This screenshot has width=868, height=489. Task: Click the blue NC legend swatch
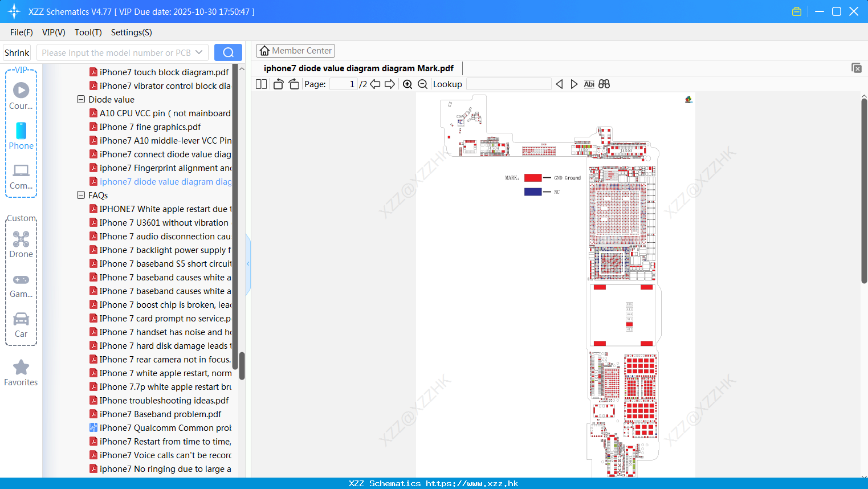(x=533, y=192)
